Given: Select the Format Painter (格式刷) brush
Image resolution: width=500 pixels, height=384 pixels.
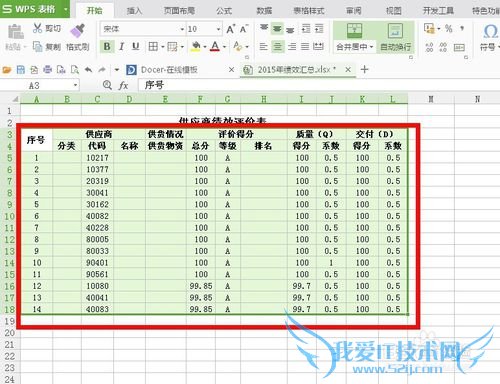Looking at the screenshot, I should click(x=77, y=31).
